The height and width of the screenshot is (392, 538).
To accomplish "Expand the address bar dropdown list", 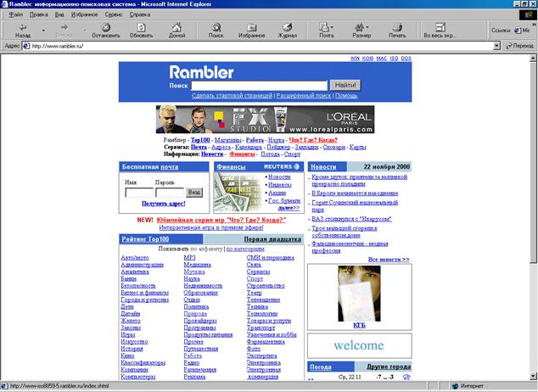I will [x=496, y=46].
